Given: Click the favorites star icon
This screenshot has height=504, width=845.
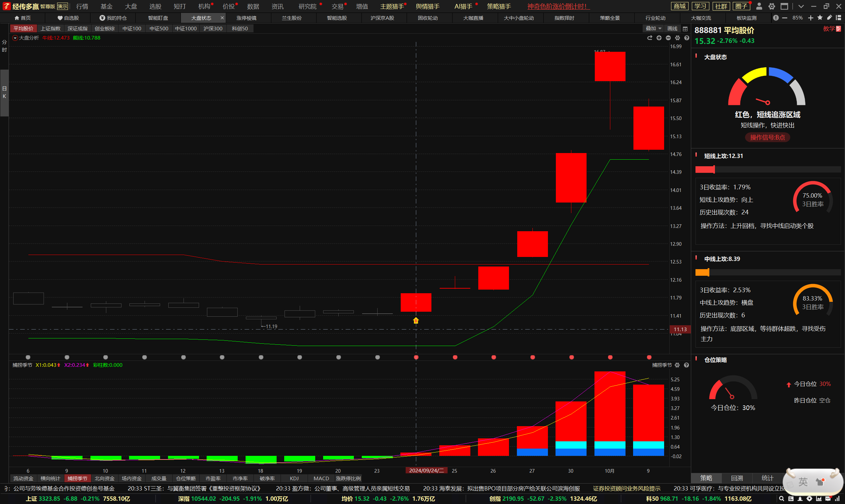Looking at the screenshot, I should pyautogui.click(x=820, y=18).
